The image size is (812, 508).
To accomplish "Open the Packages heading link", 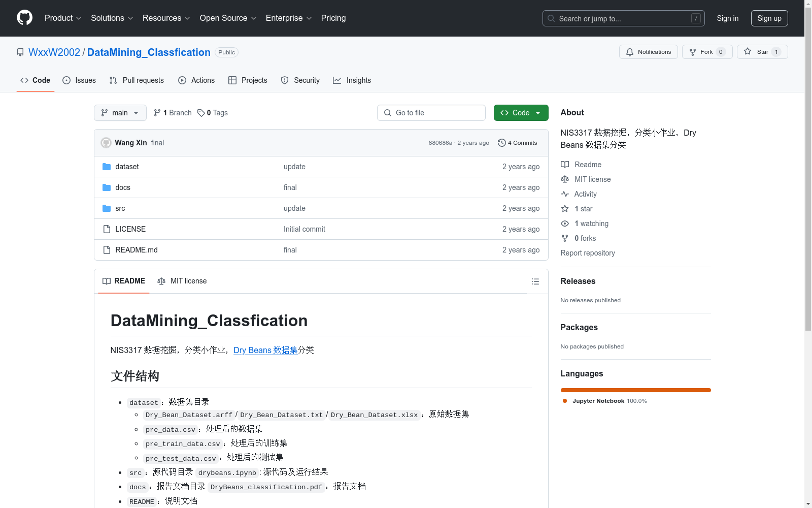I will pos(579,328).
